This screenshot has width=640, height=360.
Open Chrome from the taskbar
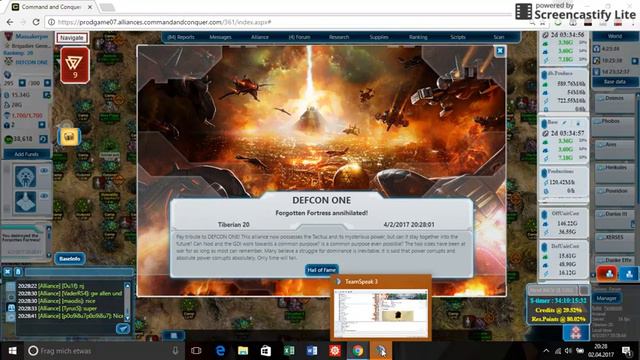point(358,351)
